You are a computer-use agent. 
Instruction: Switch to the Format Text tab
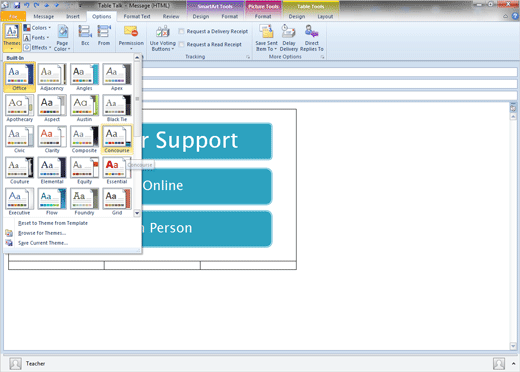point(137,16)
